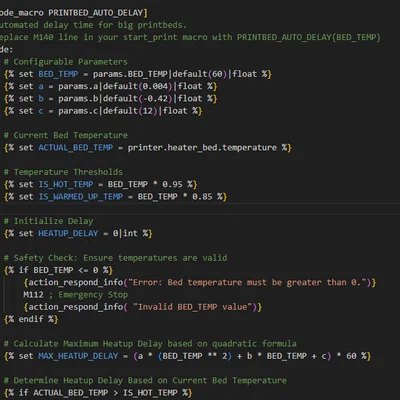Click the 'set HEATUP_DELAY = 0|int' line

tap(78, 233)
